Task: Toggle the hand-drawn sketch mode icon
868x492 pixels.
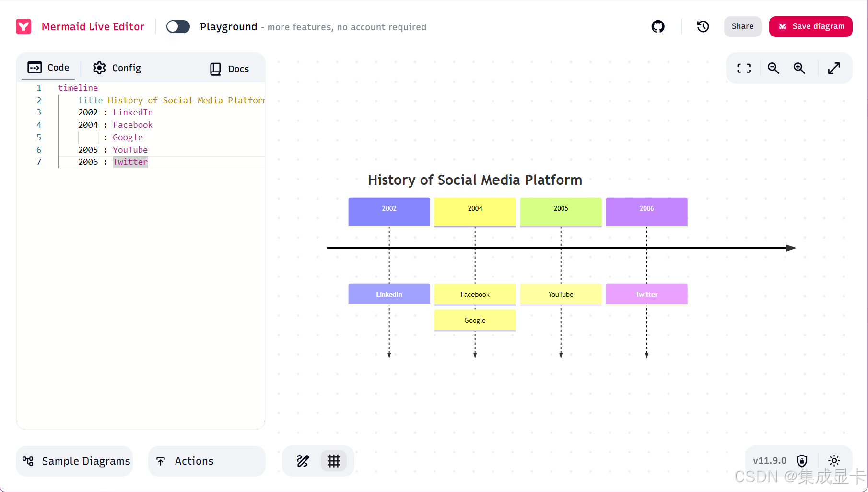Action: tap(303, 461)
